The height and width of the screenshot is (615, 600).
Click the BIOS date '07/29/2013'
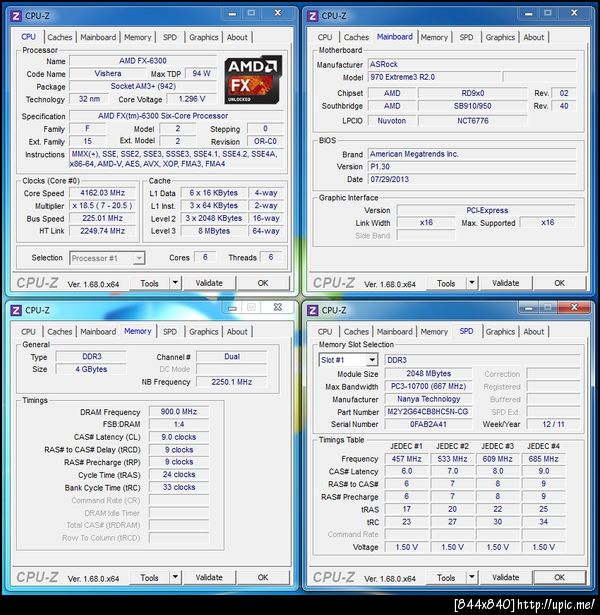(x=472, y=179)
